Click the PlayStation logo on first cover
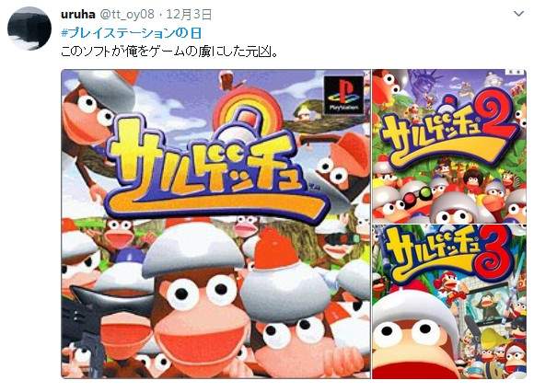This screenshot has height=392, width=534. [343, 95]
